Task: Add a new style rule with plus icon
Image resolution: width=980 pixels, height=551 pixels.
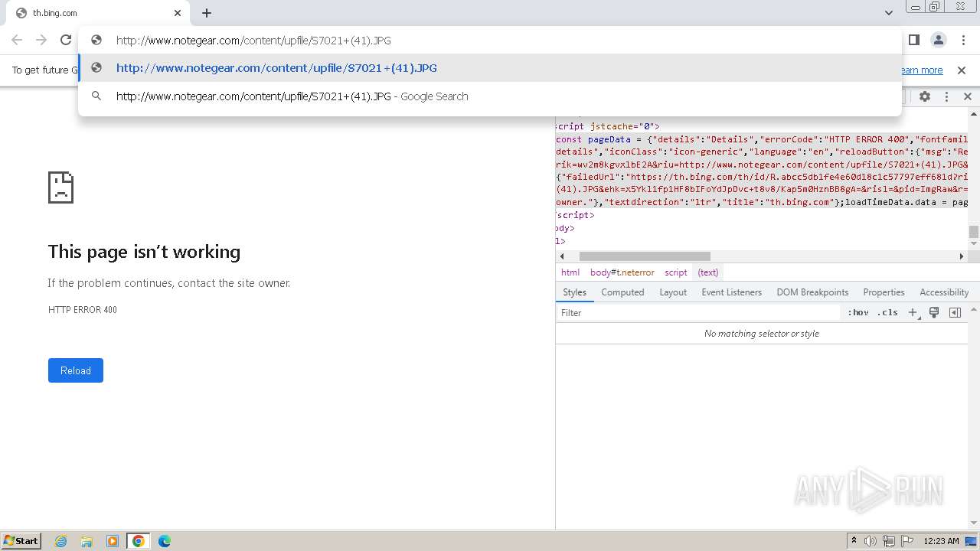Action: coord(913,312)
